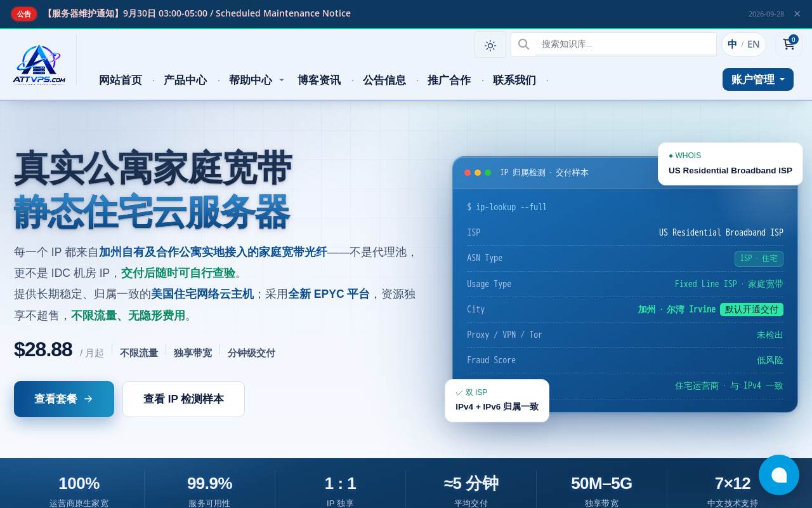Expand the 帮助中心 menu
The height and width of the screenshot is (508, 812).
coord(256,80)
